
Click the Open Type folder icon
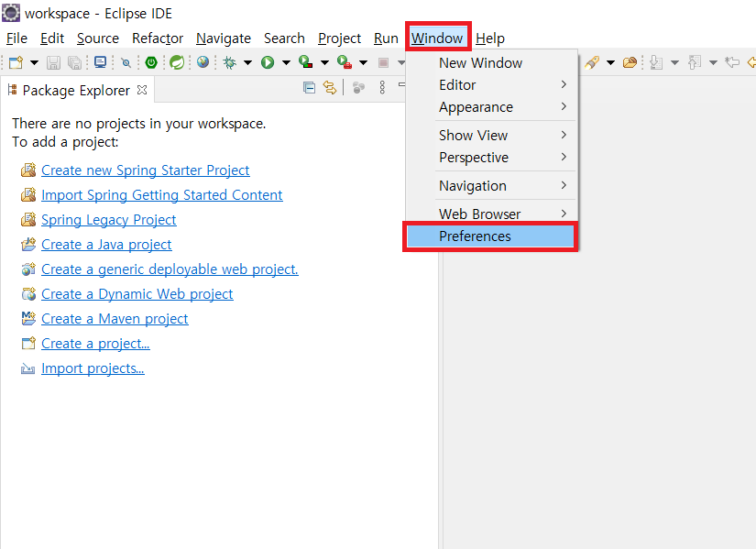630,62
